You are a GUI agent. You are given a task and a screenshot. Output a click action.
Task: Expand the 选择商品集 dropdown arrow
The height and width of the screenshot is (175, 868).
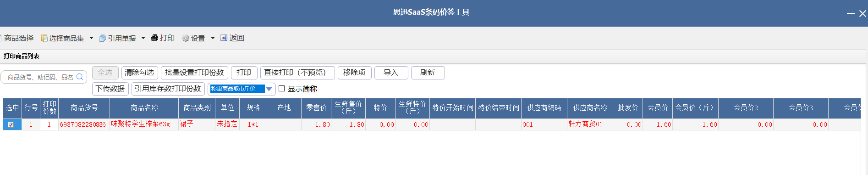tap(91, 38)
